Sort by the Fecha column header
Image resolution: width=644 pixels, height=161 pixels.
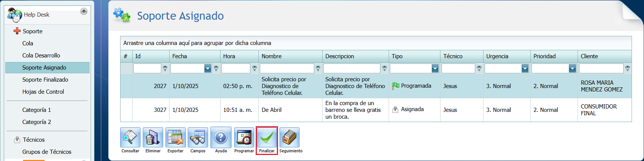pos(195,56)
